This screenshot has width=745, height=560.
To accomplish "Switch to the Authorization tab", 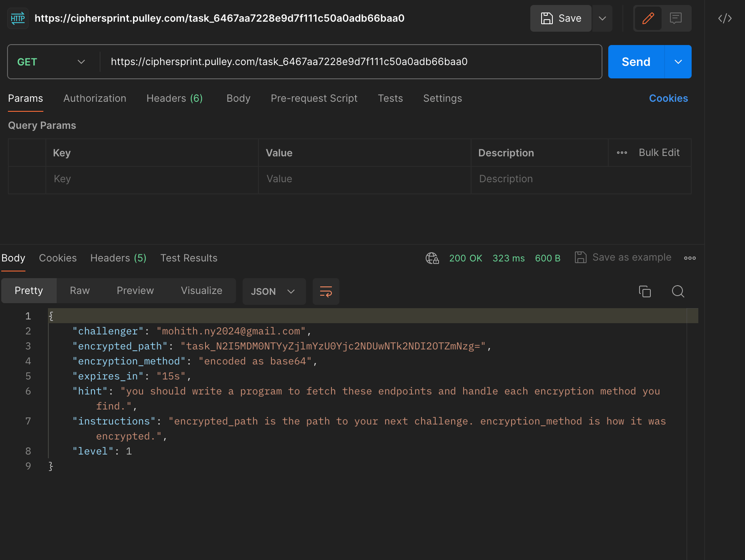I will click(x=95, y=98).
